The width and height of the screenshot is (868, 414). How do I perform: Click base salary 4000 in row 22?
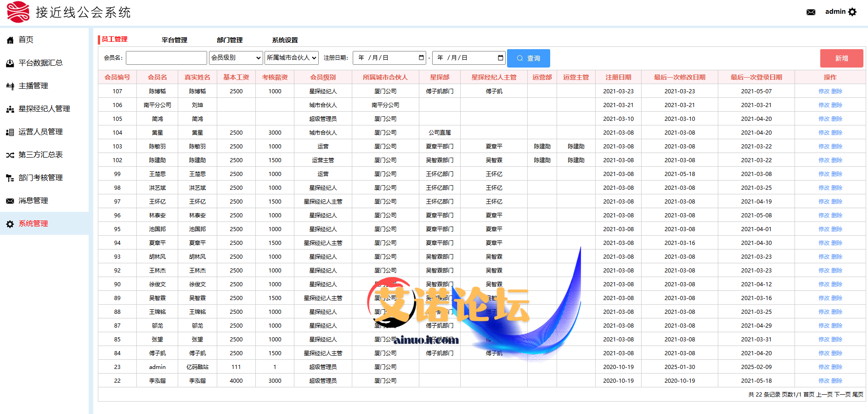click(236, 381)
